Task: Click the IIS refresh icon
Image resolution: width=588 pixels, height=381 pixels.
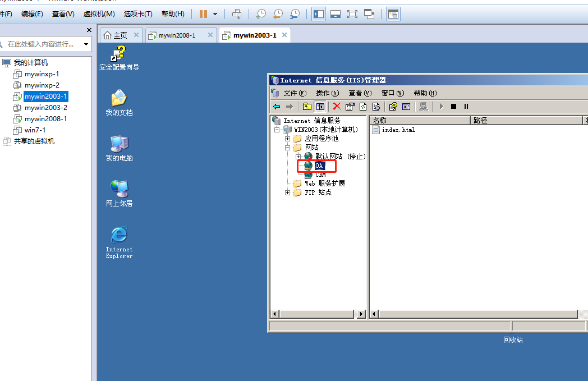Action: coord(363,107)
